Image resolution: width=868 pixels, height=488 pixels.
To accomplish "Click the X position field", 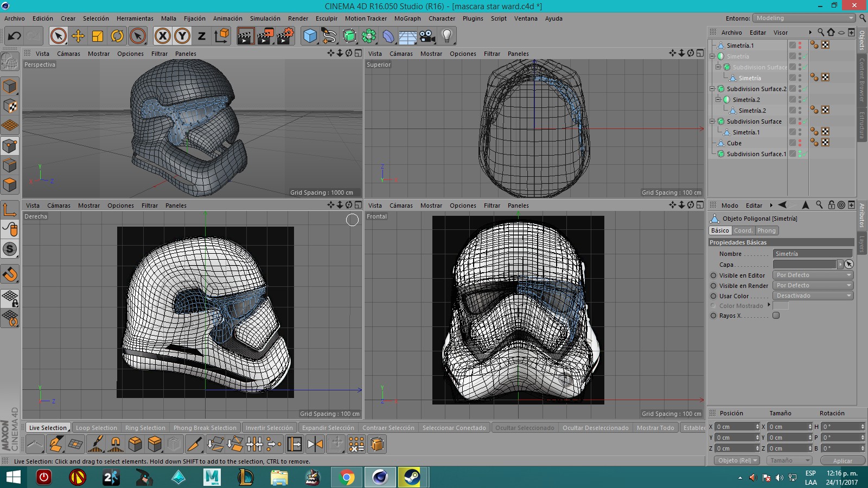I will pyautogui.click(x=736, y=427).
